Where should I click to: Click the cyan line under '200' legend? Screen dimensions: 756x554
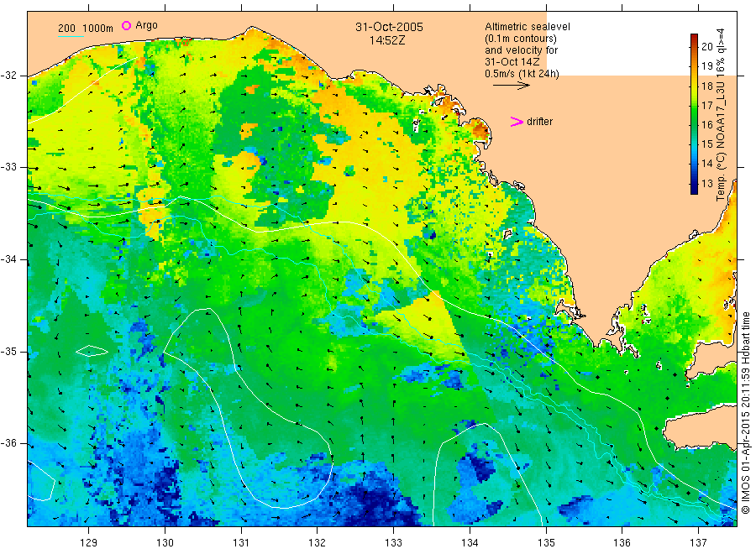(x=71, y=36)
